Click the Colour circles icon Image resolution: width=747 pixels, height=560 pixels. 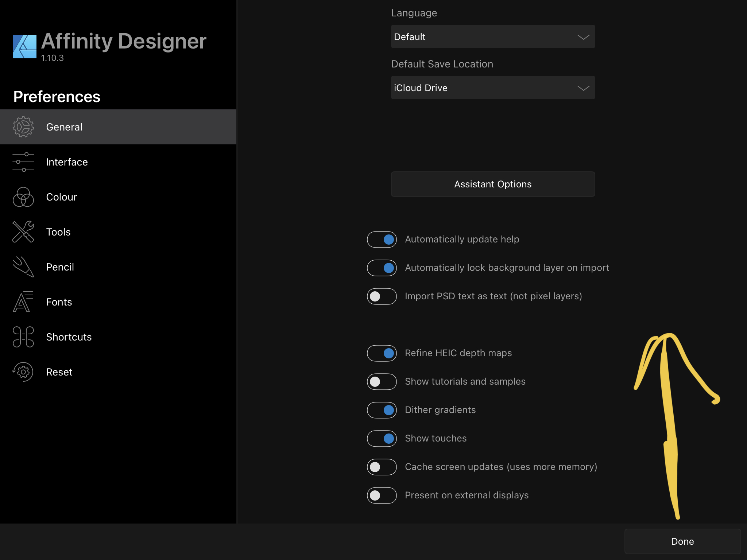coord(23,197)
